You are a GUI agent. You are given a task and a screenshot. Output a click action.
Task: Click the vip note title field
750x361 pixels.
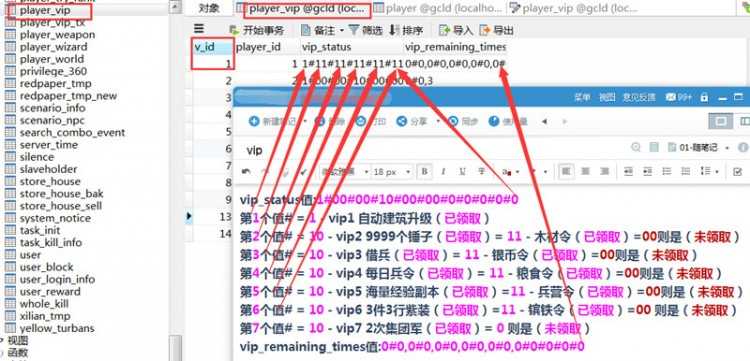tap(254, 150)
